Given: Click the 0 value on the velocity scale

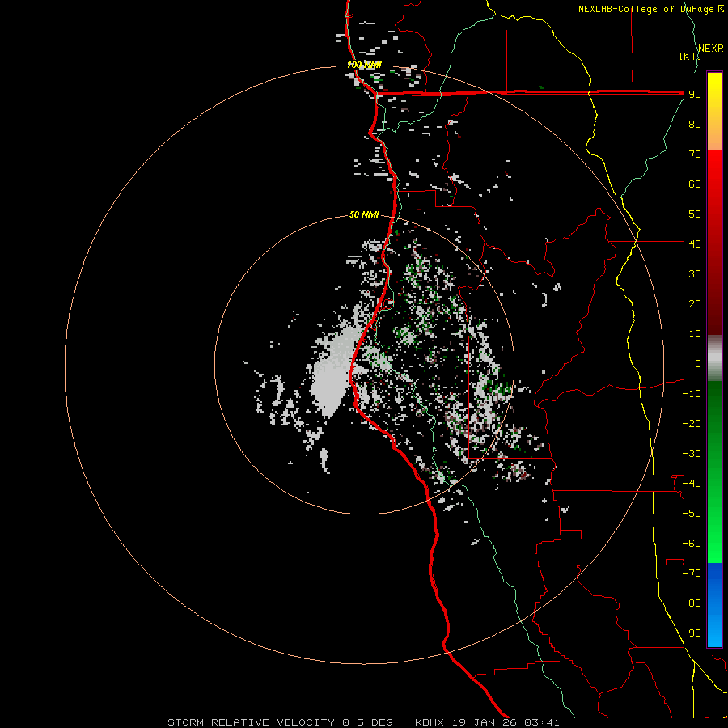Looking at the screenshot, I should point(698,364).
